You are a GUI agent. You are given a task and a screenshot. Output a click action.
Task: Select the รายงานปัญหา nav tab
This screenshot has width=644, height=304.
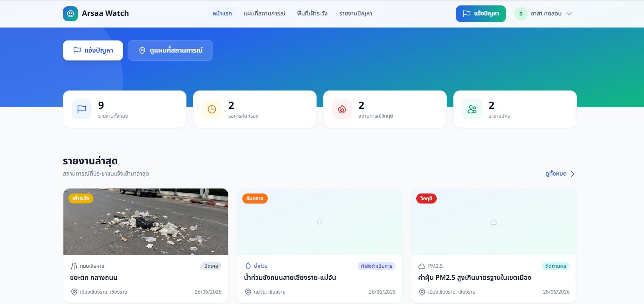point(355,14)
